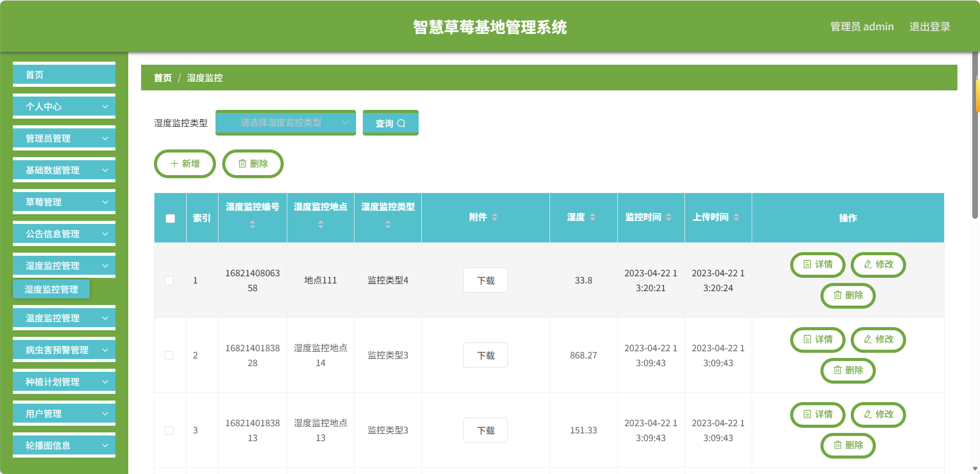Screen dimensions: 980x474
Task: Download attachment for row 3
Action: coord(485,430)
